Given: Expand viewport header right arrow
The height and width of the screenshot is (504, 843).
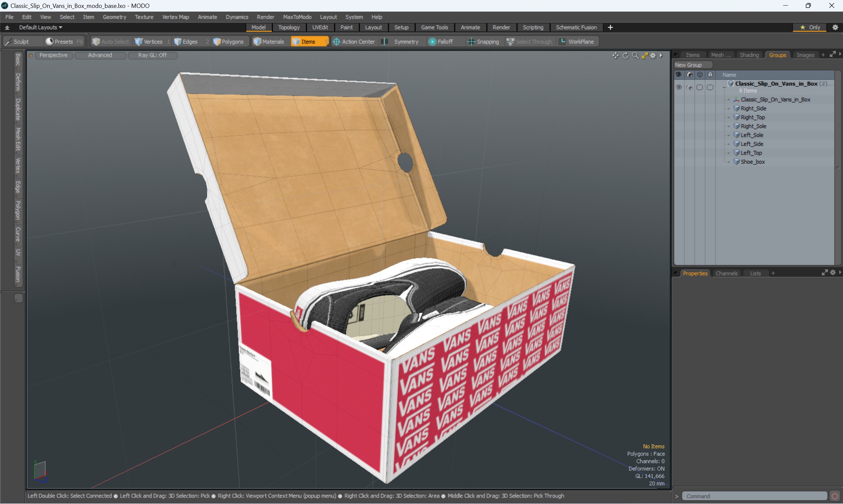Looking at the screenshot, I should (661, 55).
